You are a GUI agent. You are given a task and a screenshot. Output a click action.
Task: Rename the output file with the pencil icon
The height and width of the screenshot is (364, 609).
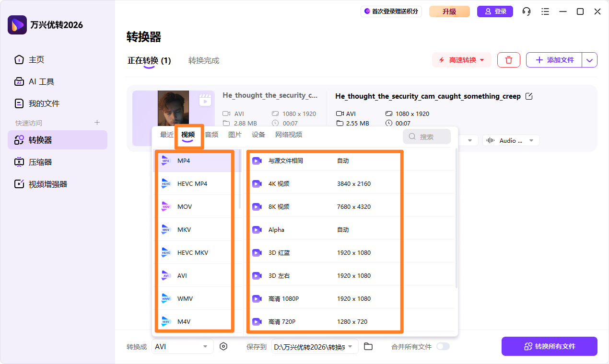tap(529, 96)
